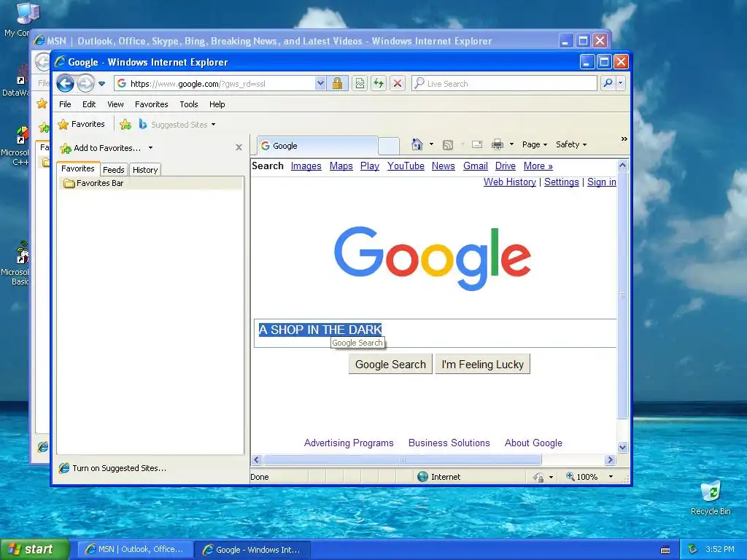The image size is (747, 560).
Task: Open the Help menu
Action: 217,104
